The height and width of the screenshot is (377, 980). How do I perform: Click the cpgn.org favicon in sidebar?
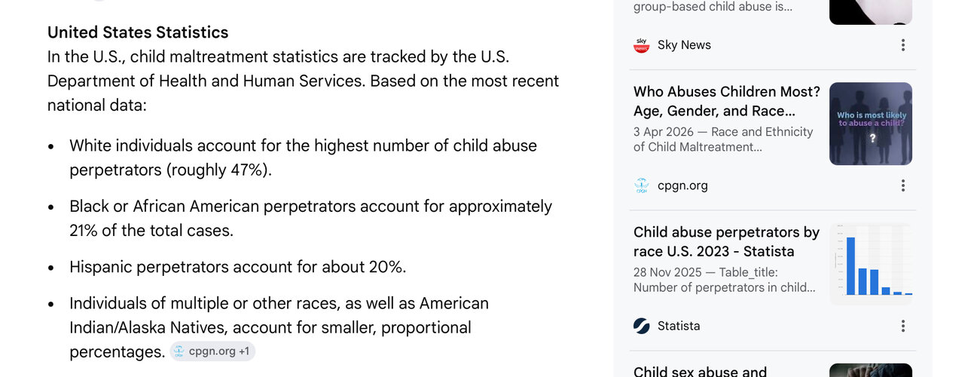[x=642, y=185]
